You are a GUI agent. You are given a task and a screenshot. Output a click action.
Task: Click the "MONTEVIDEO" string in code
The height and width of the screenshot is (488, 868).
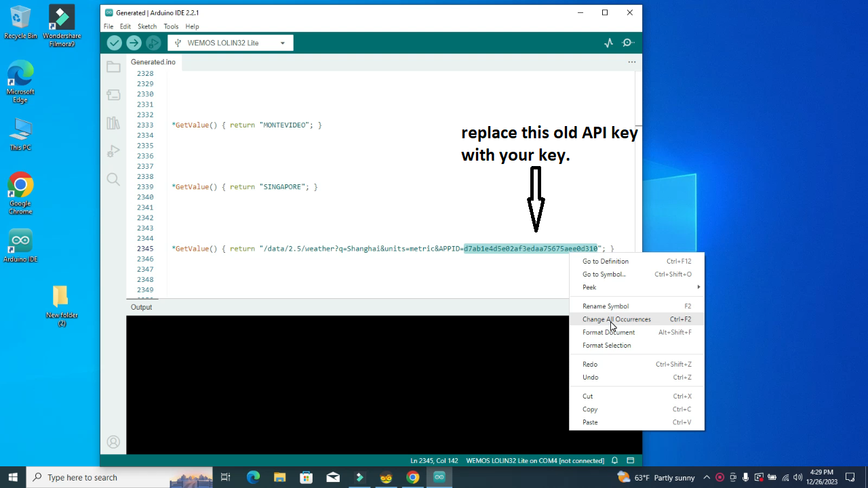284,125
